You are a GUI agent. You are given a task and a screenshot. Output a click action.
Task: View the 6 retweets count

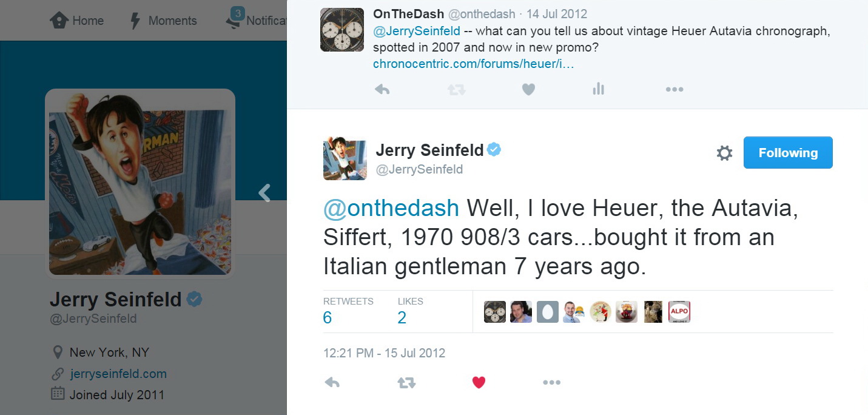point(328,317)
